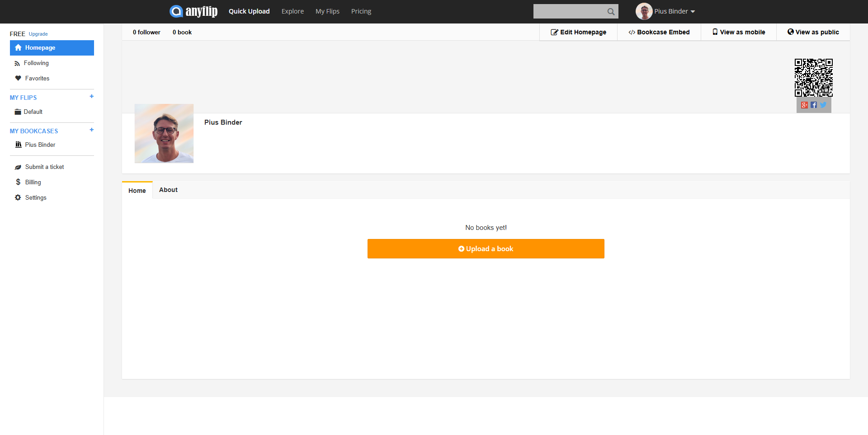The width and height of the screenshot is (868, 435).
Task: Open Explore in top navigation
Action: pyautogui.click(x=292, y=11)
